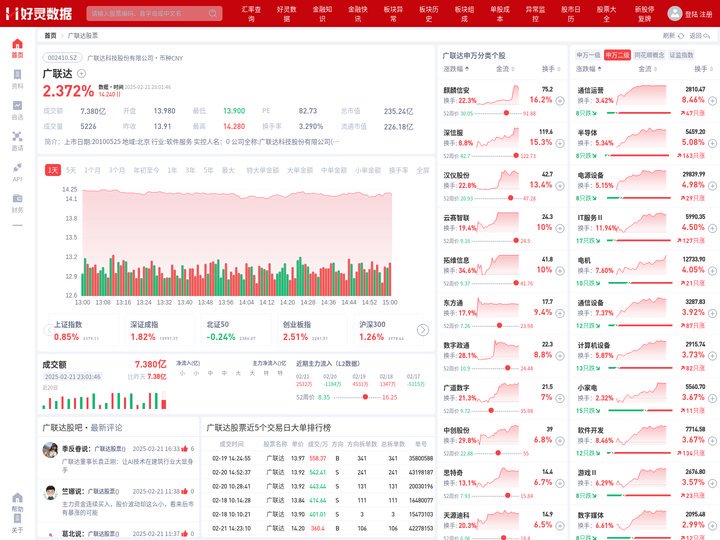The height and width of the screenshot is (540, 720).
Task: Click 广联达 52周价 range marker dot
Action: (x=365, y=397)
